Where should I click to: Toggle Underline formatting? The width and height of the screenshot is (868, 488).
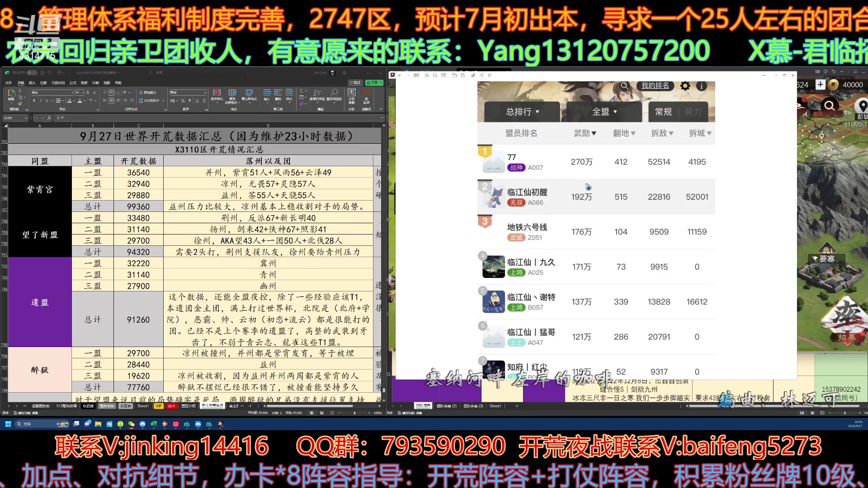(x=47, y=100)
